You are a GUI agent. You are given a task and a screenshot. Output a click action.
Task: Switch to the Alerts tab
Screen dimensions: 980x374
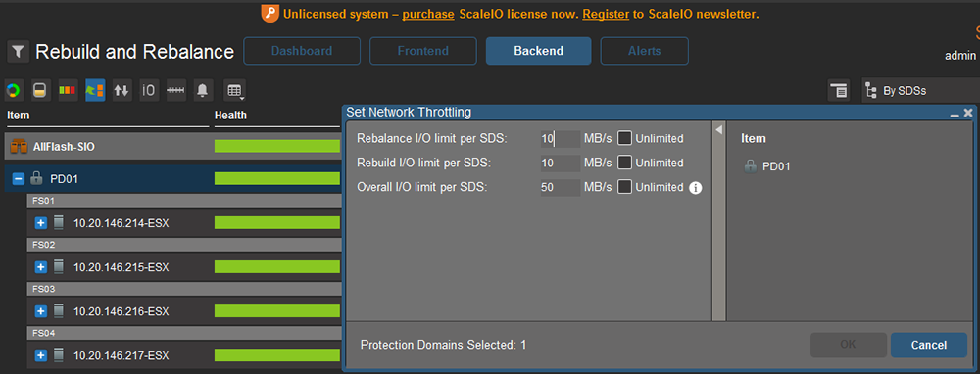tap(645, 51)
